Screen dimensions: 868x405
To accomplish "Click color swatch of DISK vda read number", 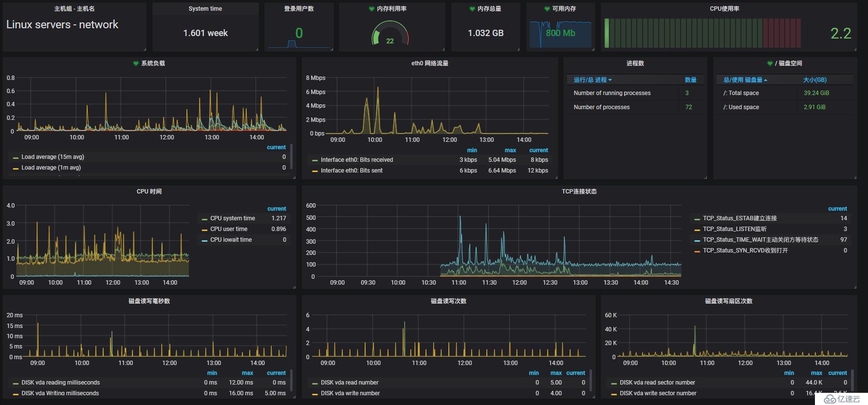I will [x=314, y=383].
